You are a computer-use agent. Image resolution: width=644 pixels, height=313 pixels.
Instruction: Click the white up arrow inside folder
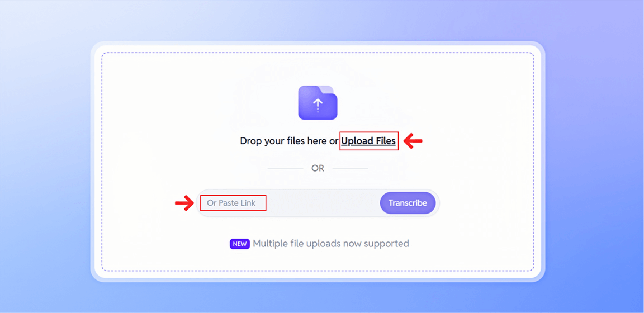point(318,106)
